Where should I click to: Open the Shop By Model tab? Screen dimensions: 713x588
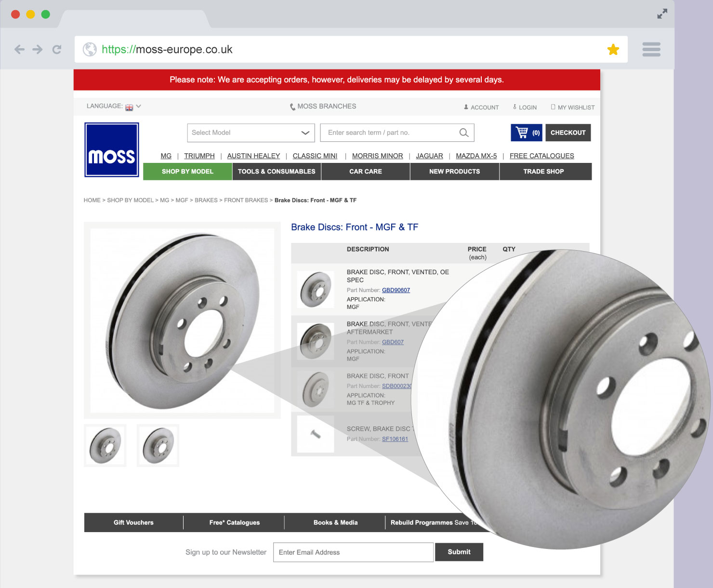coord(187,172)
